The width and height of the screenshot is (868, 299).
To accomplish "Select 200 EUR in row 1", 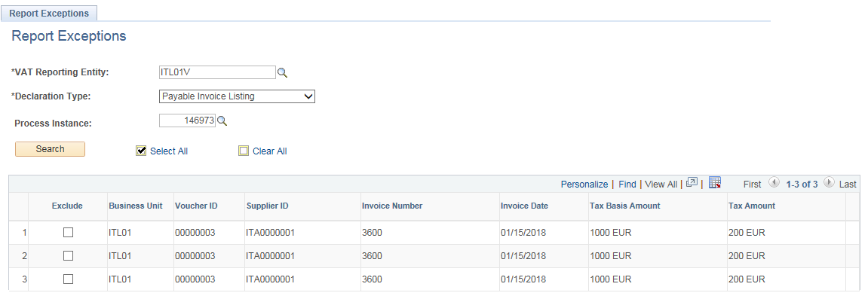I will [747, 233].
